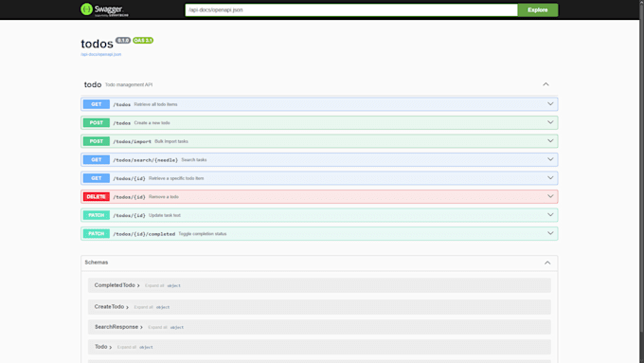644x363 pixels.
Task: Expand GET /todos Retrieve all todo items
Action: (x=319, y=104)
